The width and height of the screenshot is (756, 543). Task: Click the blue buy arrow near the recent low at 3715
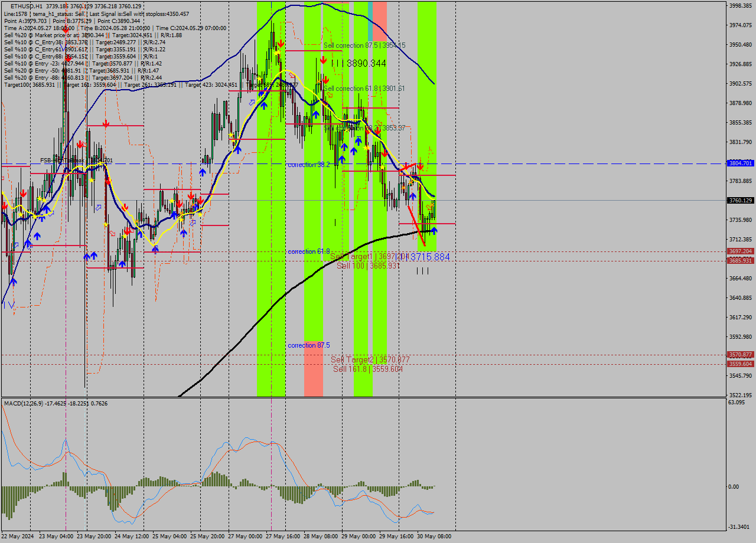tap(434, 231)
